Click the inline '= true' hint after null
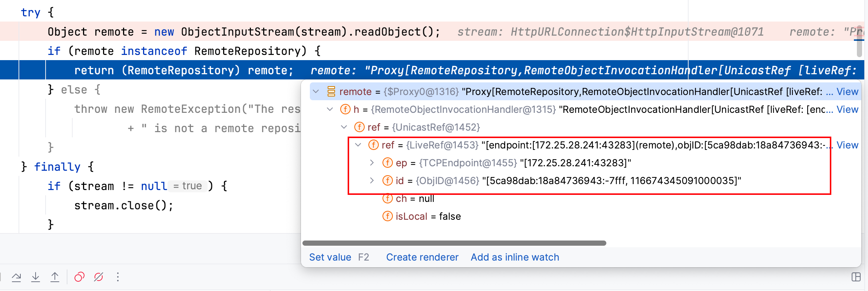Viewport: 868px width, 291px height. [x=188, y=186]
